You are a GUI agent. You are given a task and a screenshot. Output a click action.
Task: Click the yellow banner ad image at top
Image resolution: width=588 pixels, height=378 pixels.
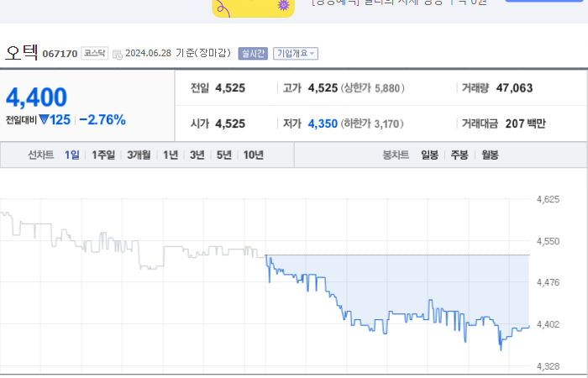coord(254,8)
